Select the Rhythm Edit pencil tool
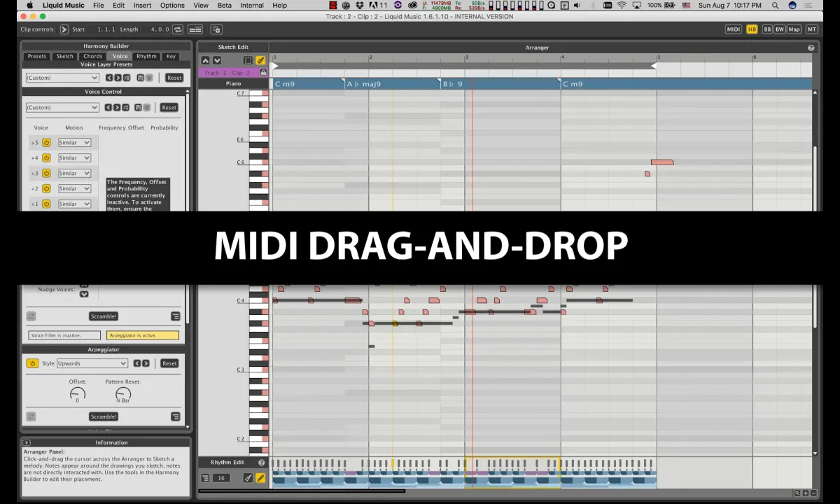 pos(260,478)
